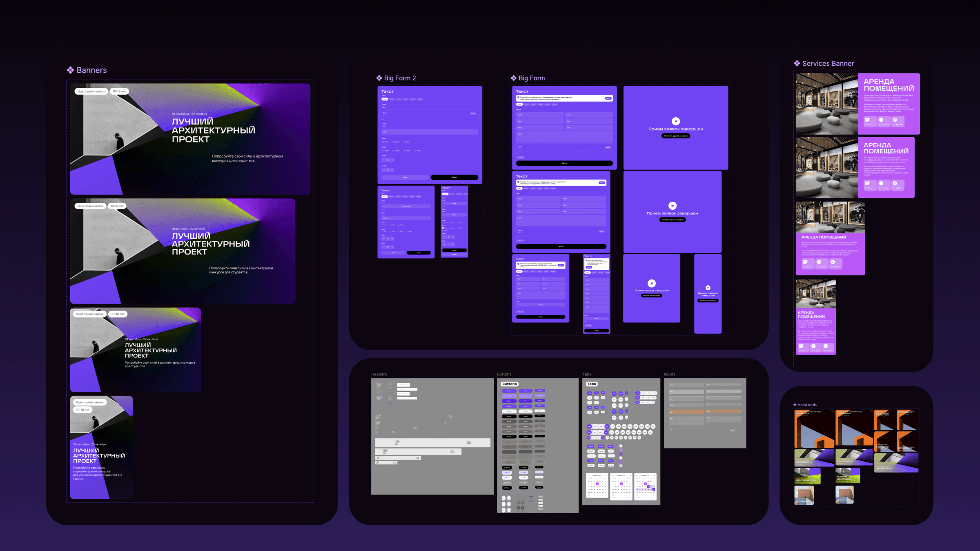
Task: Open the top Аренда помещений interior photo
Action: [x=827, y=104]
